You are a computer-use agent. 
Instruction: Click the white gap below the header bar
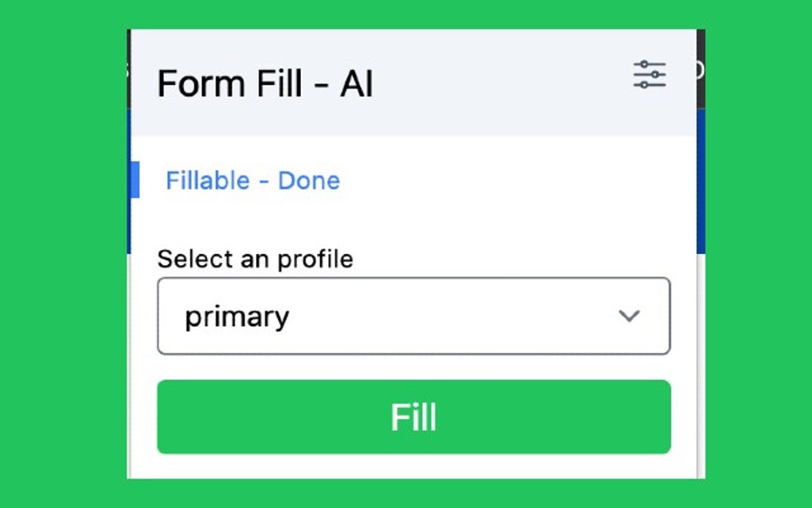[x=414, y=147]
